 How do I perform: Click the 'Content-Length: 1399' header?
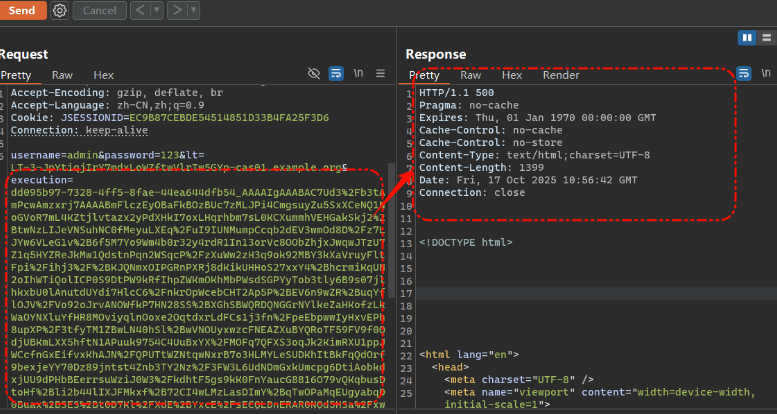pos(481,168)
